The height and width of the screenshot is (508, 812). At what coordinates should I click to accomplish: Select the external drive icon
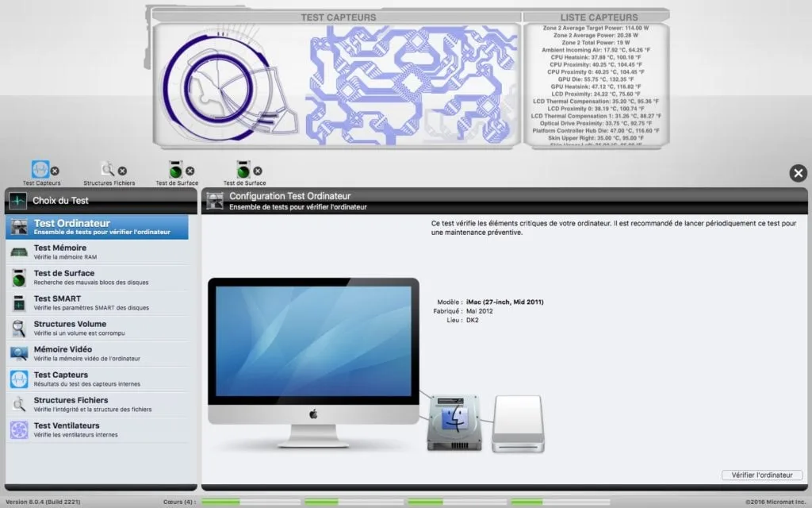point(519,425)
